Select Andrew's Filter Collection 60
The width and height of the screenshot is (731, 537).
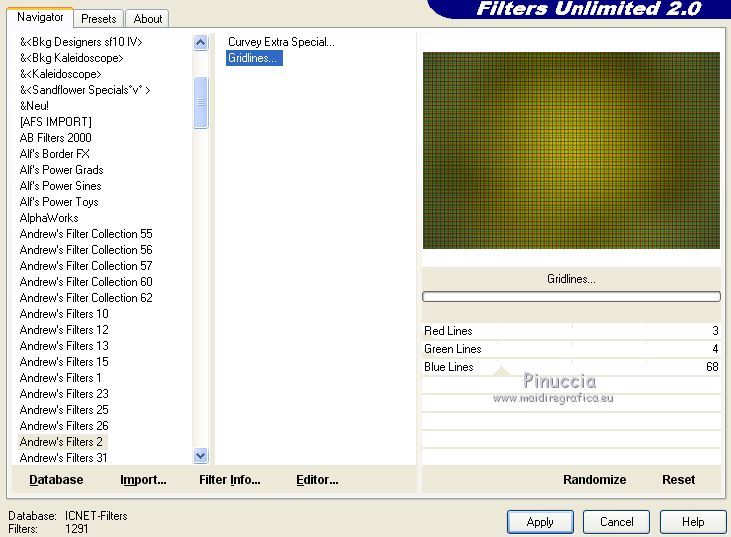pyautogui.click(x=86, y=282)
